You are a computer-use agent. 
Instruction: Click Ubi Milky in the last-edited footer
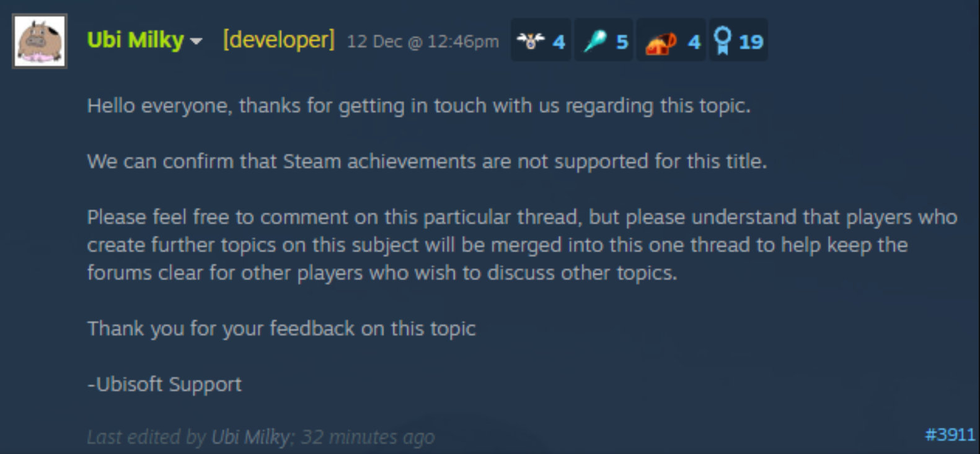click(250, 437)
